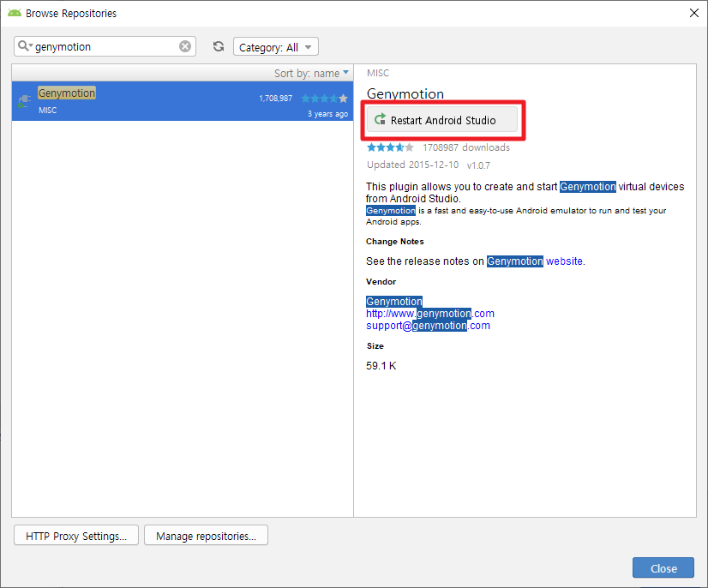708x588 pixels.
Task: Clear the genymotion search text
Action: (x=185, y=46)
